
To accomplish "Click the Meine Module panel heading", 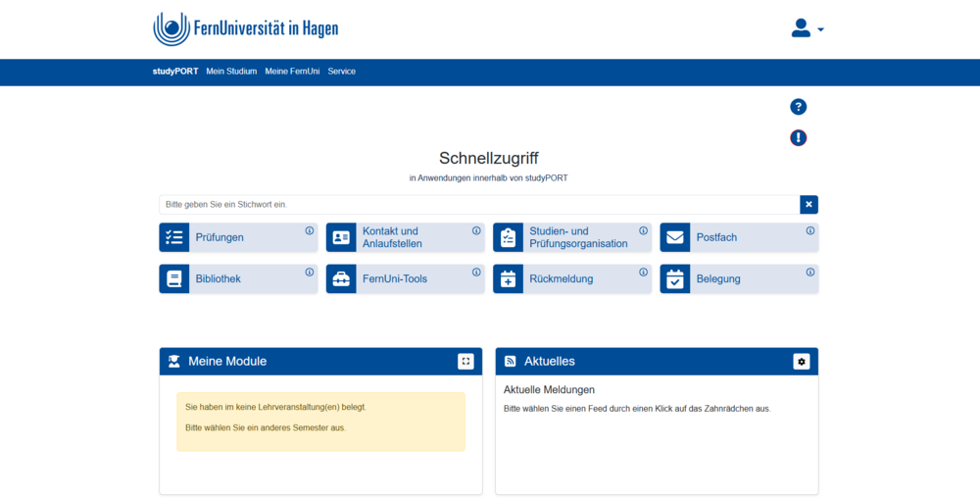I will point(227,361).
